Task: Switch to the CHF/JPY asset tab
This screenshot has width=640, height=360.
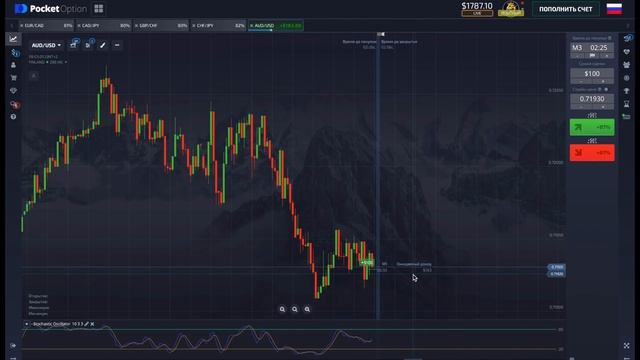Action: click(x=218, y=26)
